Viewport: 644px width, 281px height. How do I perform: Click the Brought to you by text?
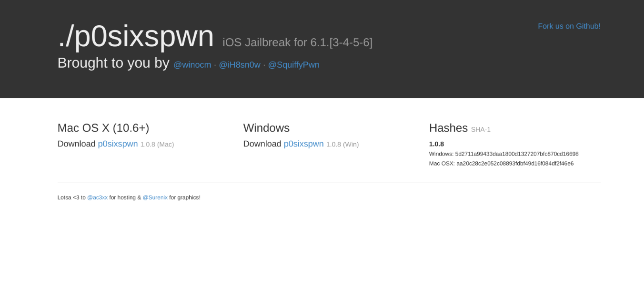[113, 63]
